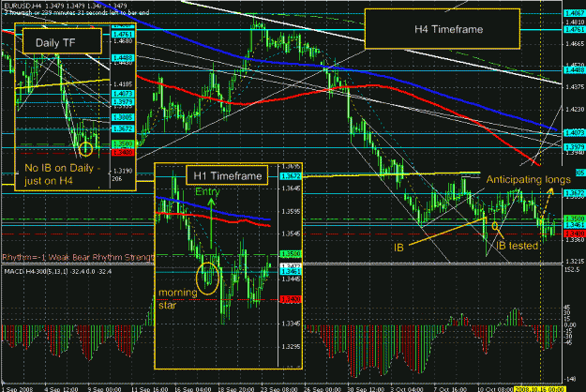Viewport: 586px width, 392px height.
Task: Click the cyan 1.3979 tag on main right axis
Action: [575, 147]
